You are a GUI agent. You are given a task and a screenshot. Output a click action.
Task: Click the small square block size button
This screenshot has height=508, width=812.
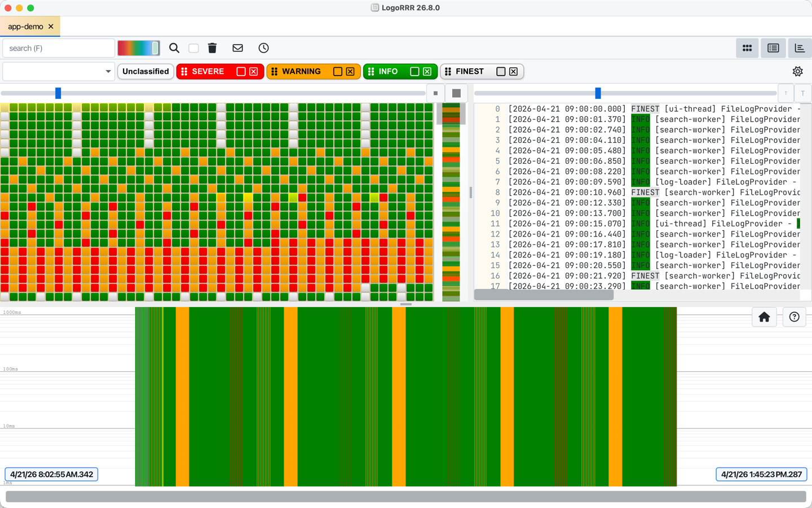pos(435,93)
